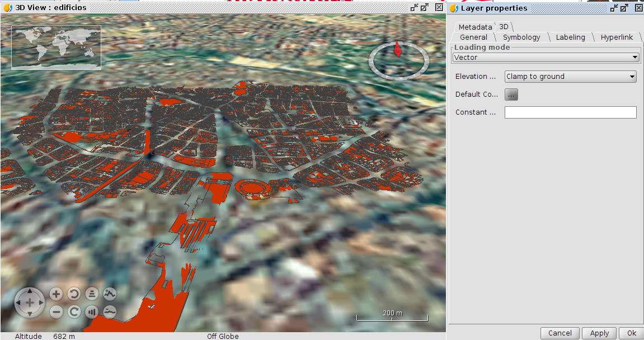This screenshot has height=340, width=644.
Task: Open the Default Color picker button
Action: [511, 95]
